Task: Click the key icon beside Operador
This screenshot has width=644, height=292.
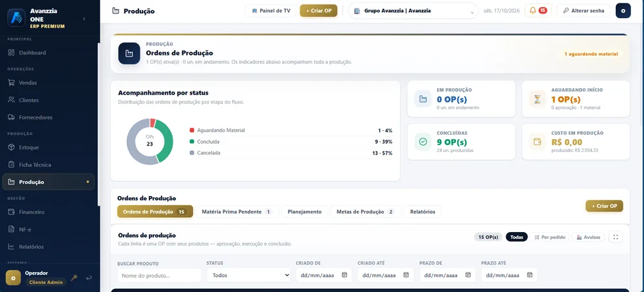Action: tap(74, 278)
